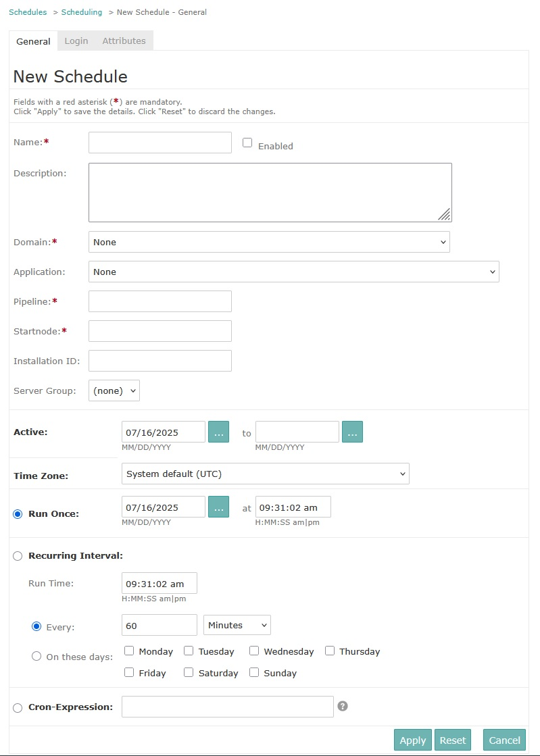Follow the Schedules breadcrumb link
This screenshot has width=540, height=756.
[x=28, y=11]
